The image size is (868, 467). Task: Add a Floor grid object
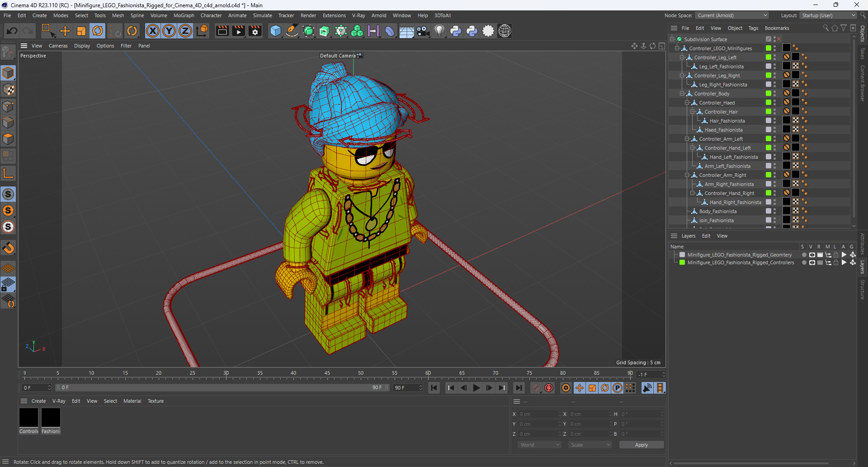click(406, 31)
